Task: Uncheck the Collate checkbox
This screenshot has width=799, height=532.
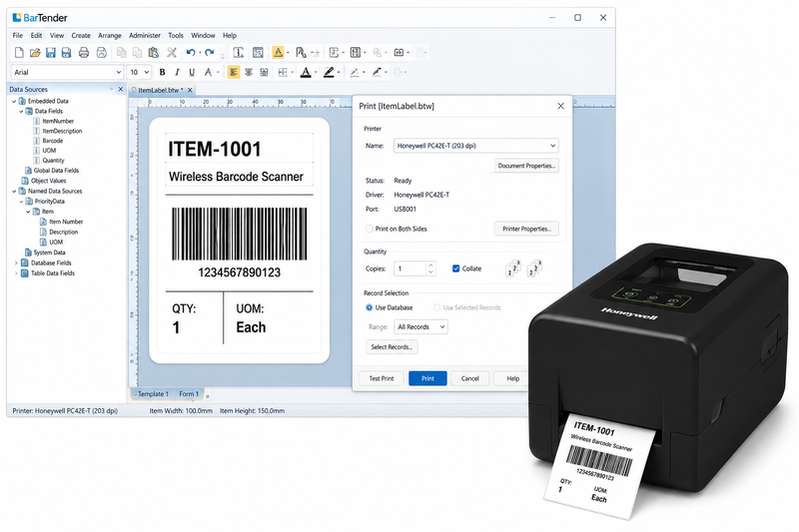Action: pos(456,268)
